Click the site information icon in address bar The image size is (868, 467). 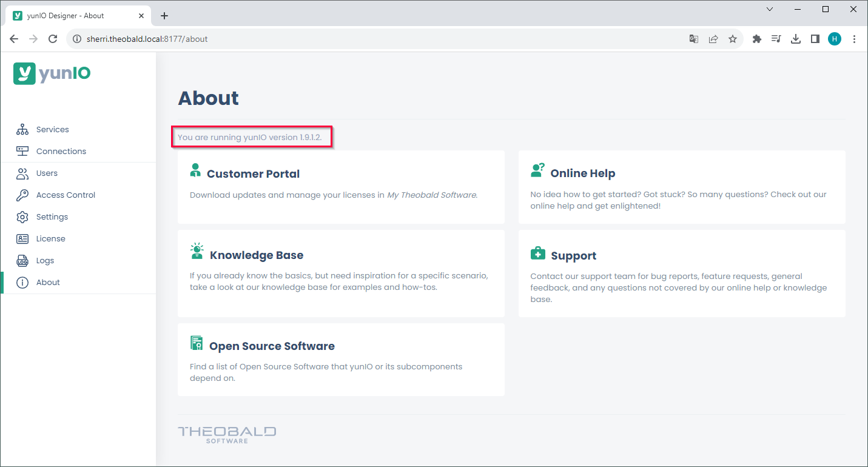pos(77,39)
